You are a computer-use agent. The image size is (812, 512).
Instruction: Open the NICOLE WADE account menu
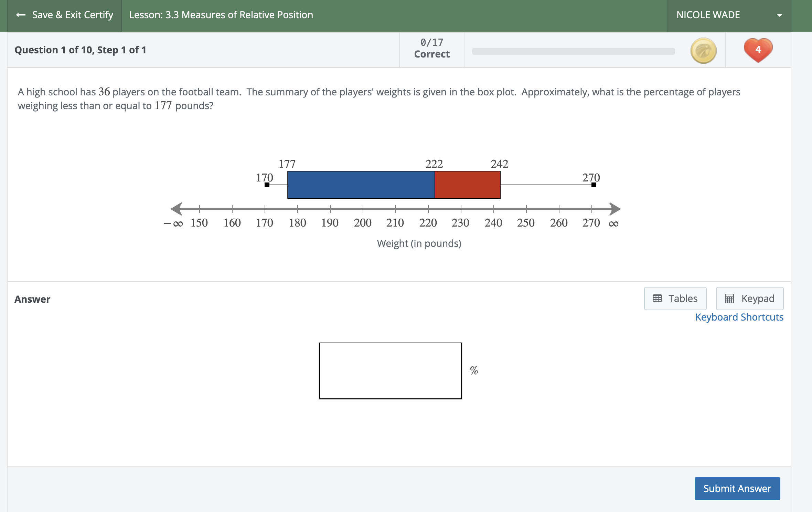coord(708,15)
